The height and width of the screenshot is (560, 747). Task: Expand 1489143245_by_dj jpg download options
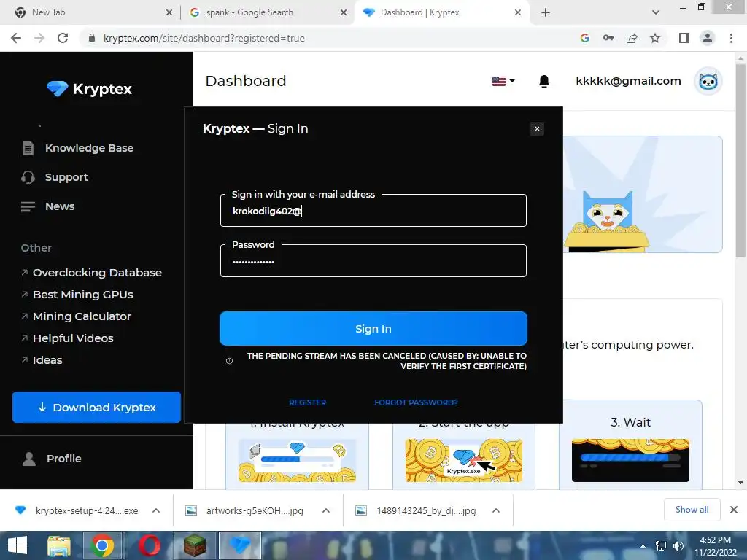496,510
